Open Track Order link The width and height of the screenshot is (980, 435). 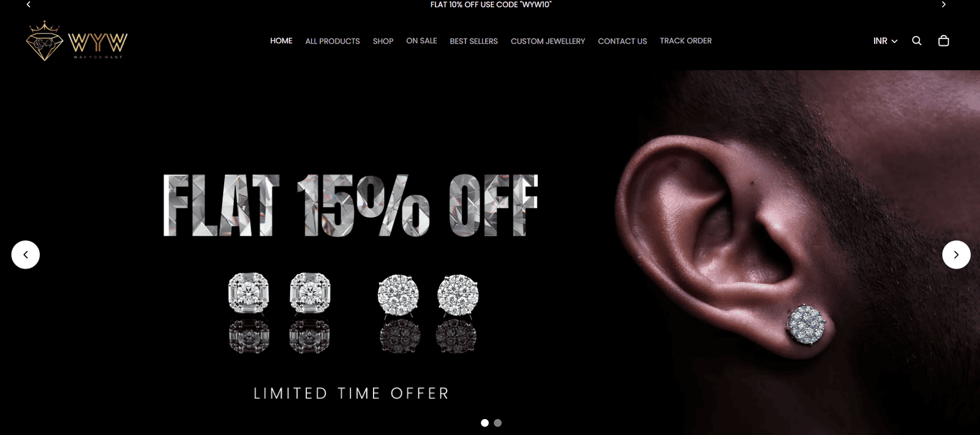tap(685, 41)
